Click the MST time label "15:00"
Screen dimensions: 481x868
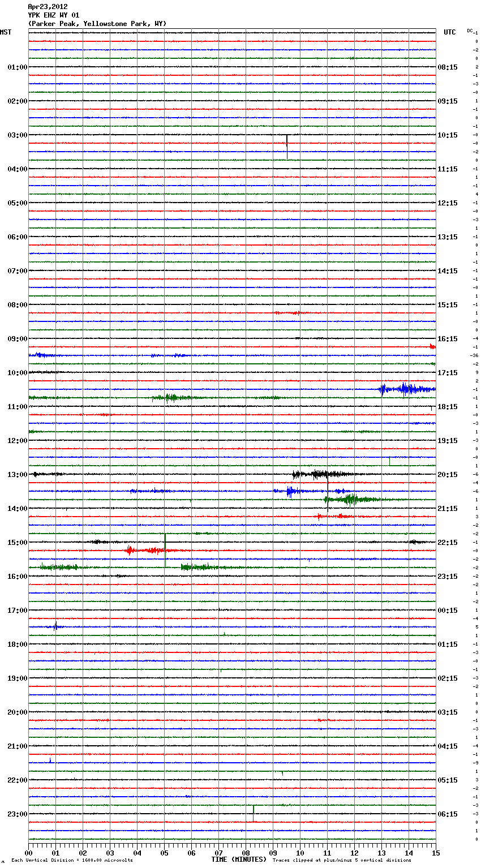pyautogui.click(x=18, y=543)
